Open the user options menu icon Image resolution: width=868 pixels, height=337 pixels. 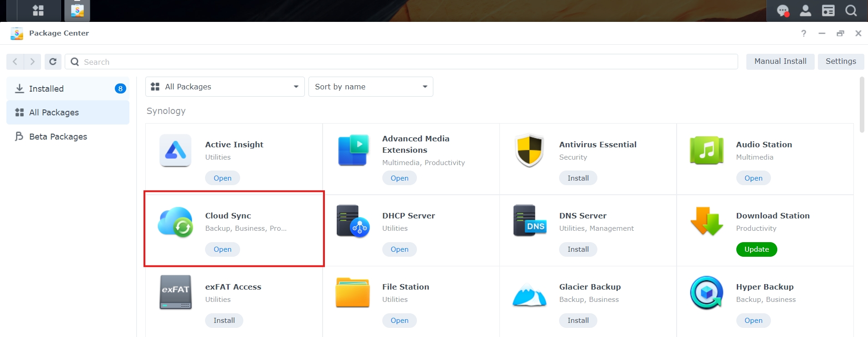(x=805, y=10)
